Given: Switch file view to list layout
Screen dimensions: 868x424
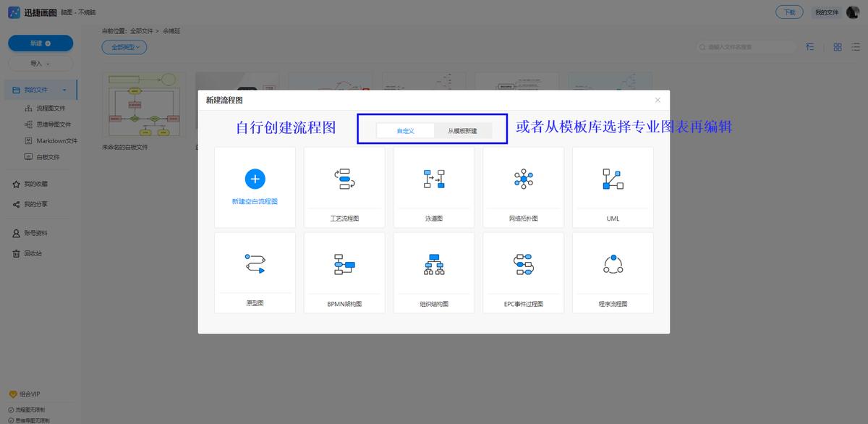Looking at the screenshot, I should pyautogui.click(x=855, y=46).
